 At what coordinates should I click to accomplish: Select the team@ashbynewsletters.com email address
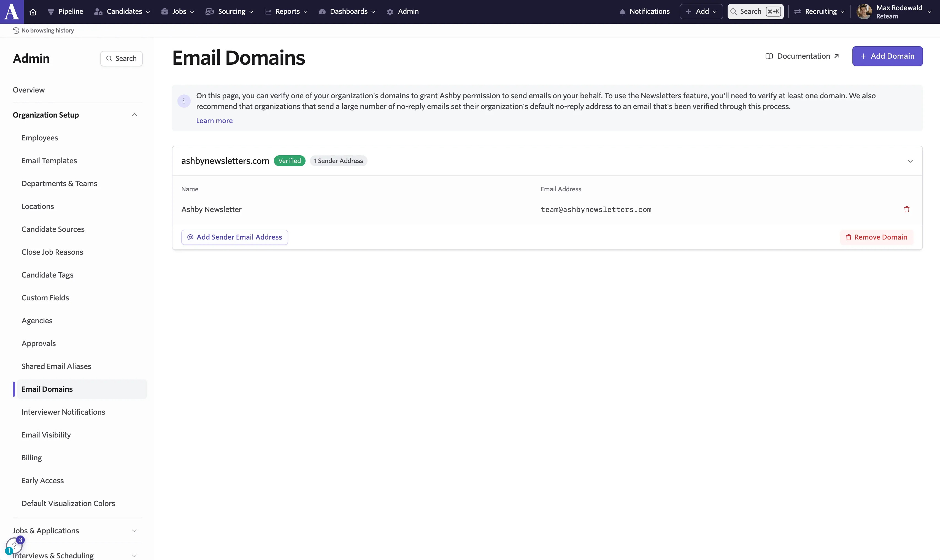[596, 210]
